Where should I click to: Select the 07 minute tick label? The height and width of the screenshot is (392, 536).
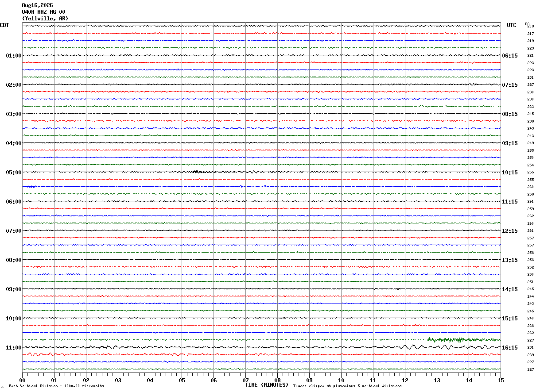[x=245, y=380]
